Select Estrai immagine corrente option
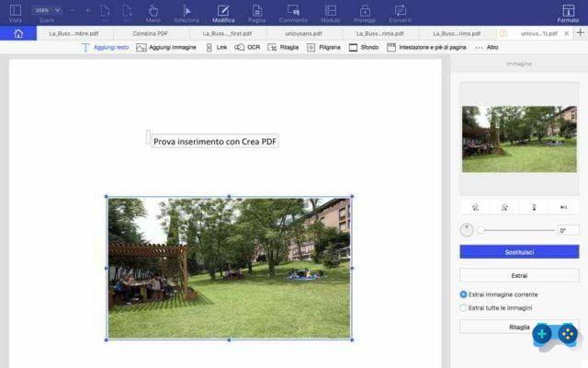 click(499, 294)
